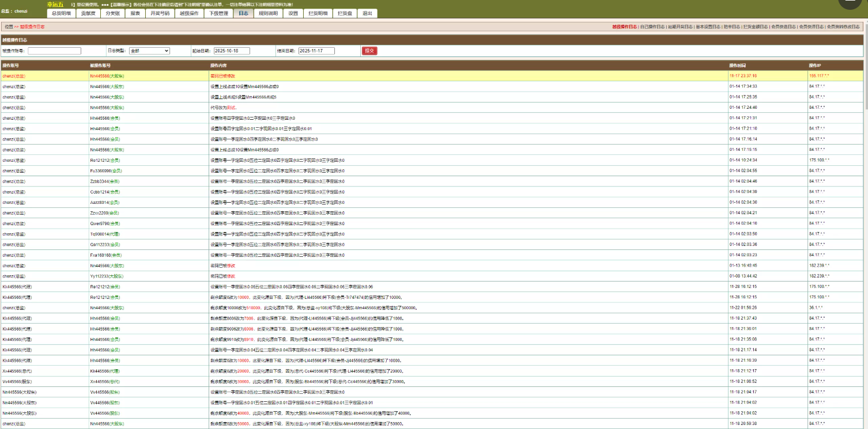Open the 规则说明 tab

coord(268,13)
